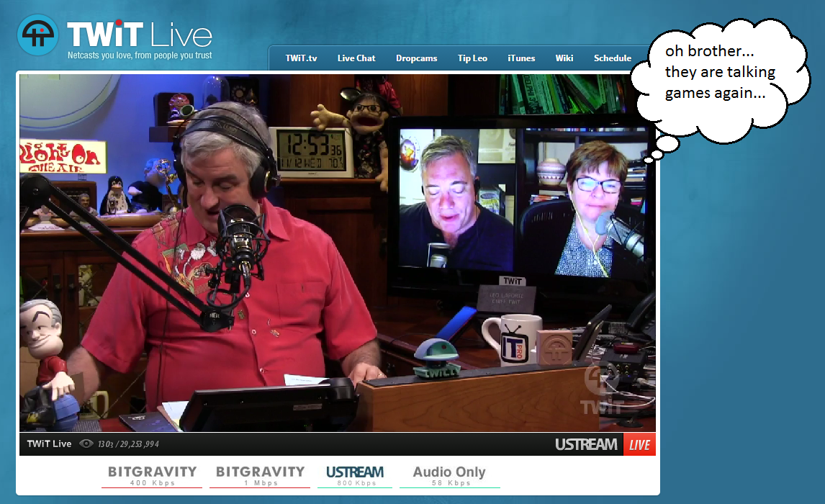
Task: Click the viewer count numbers in player bar
Action: [x=128, y=444]
